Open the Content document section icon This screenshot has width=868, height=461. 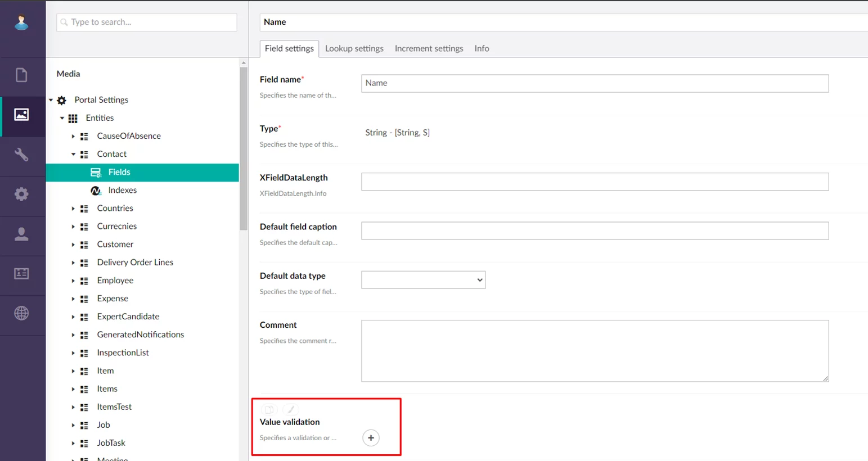coord(21,75)
